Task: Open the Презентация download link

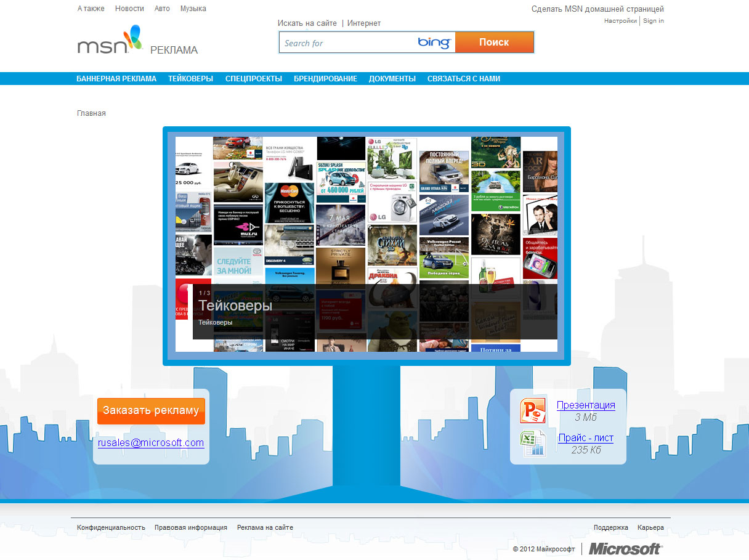Action: click(x=585, y=405)
